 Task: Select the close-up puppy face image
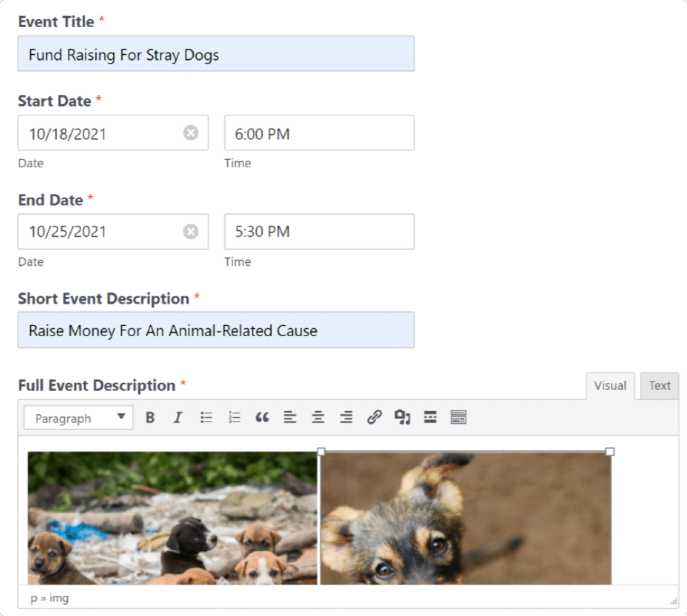pyautogui.click(x=466, y=518)
